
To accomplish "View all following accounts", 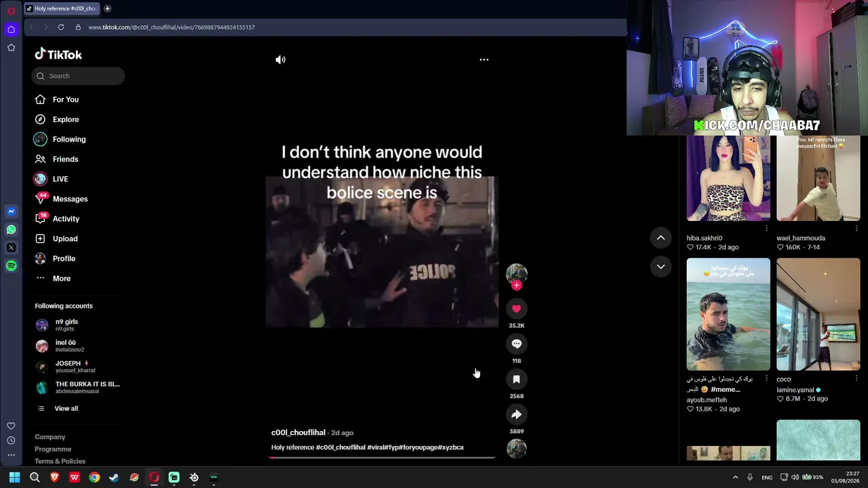I will 66,409.
